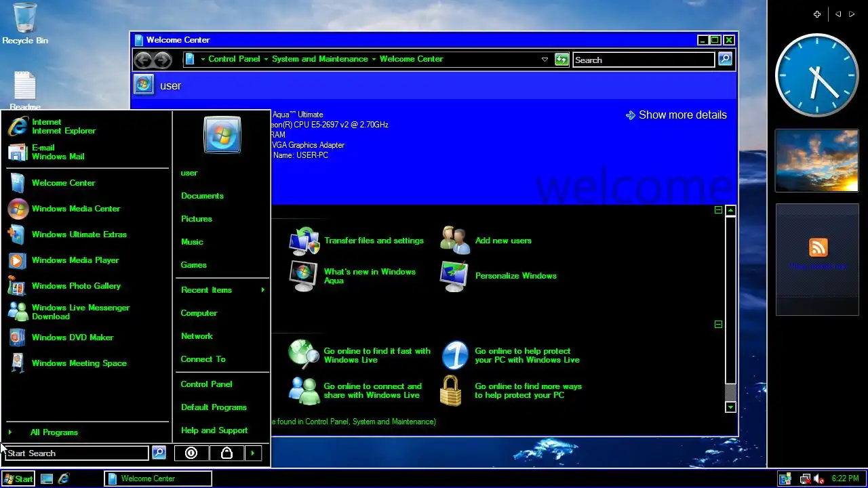Open Windows Media Center
The width and height of the screenshot is (868, 488).
pyautogui.click(x=85, y=209)
